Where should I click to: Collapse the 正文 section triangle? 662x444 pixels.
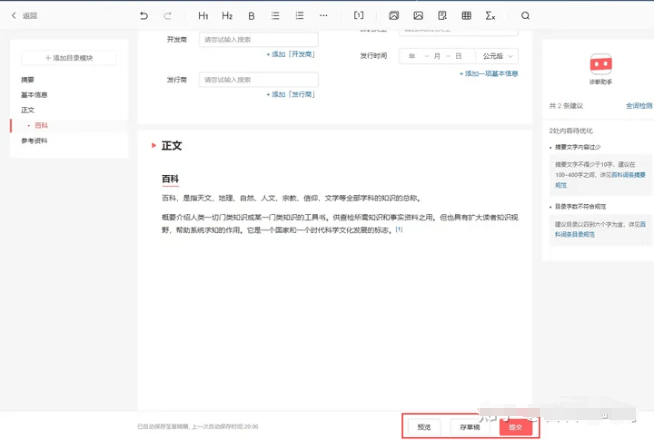pos(154,145)
